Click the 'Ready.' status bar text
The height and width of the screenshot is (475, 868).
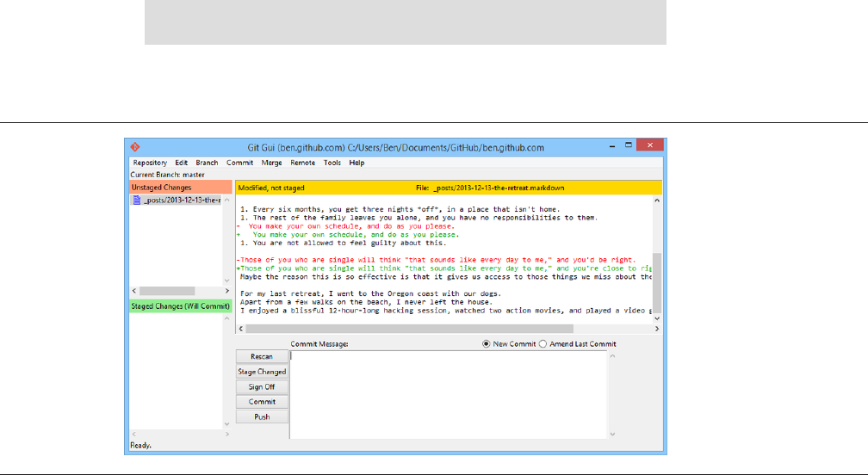coord(140,445)
